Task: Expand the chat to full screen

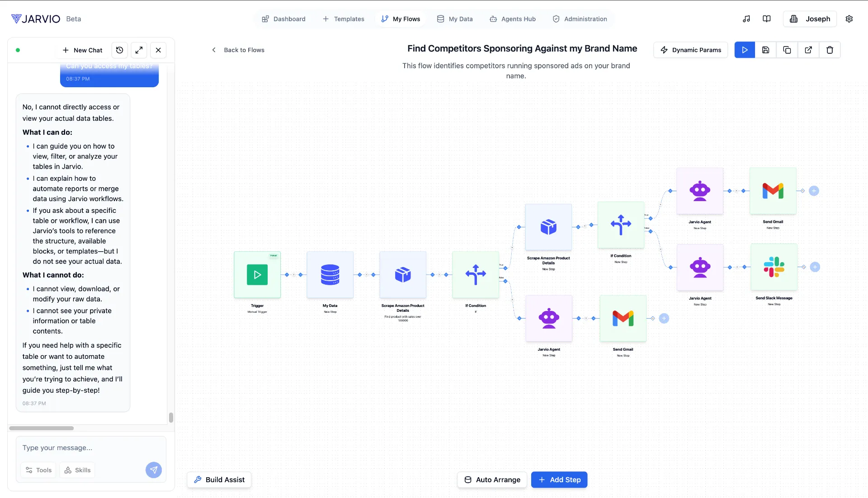Action: 139,50
